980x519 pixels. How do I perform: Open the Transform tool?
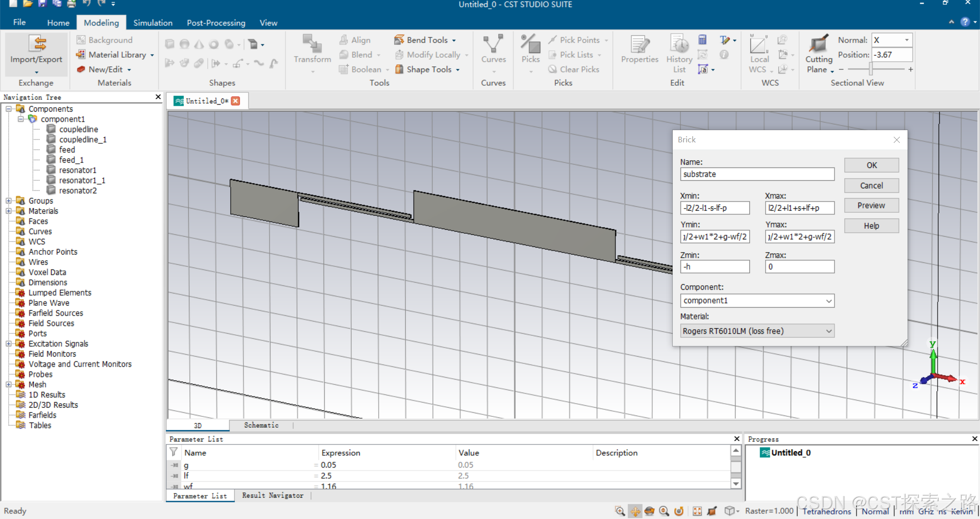point(312,54)
